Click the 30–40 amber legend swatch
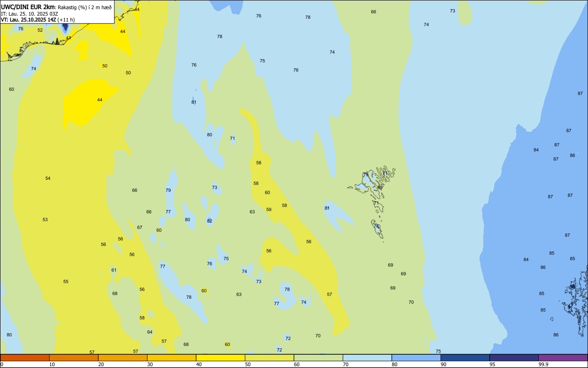This screenshot has width=588, height=368. click(x=171, y=357)
